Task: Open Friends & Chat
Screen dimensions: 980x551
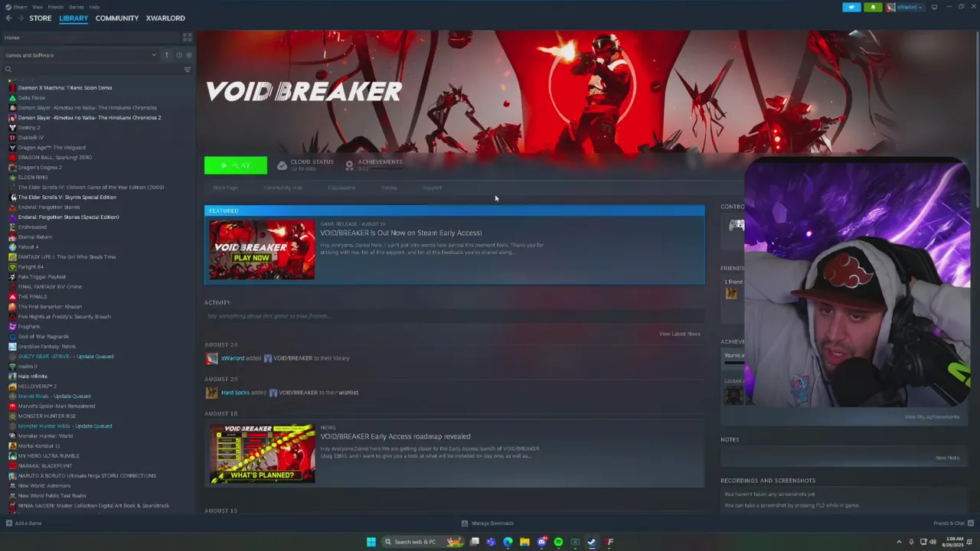Action: [953, 523]
